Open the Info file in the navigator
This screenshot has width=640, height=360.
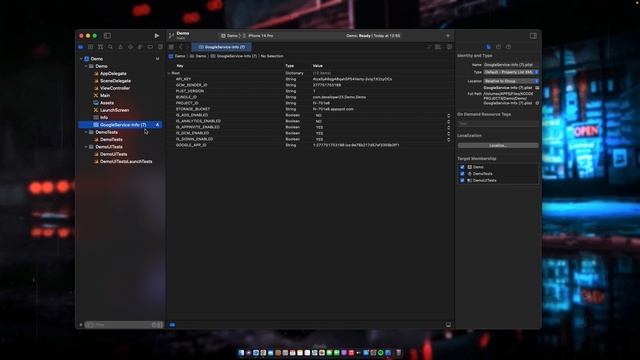point(104,118)
